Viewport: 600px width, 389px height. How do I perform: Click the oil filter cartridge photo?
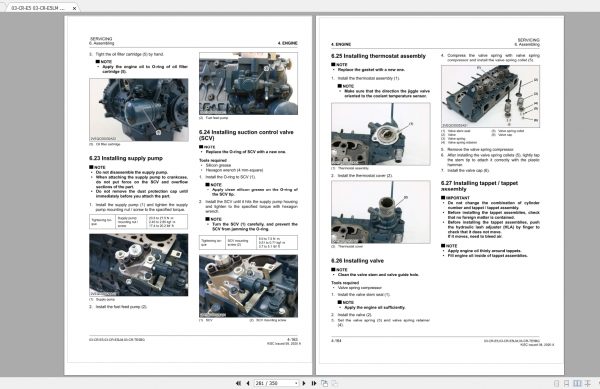click(x=139, y=110)
